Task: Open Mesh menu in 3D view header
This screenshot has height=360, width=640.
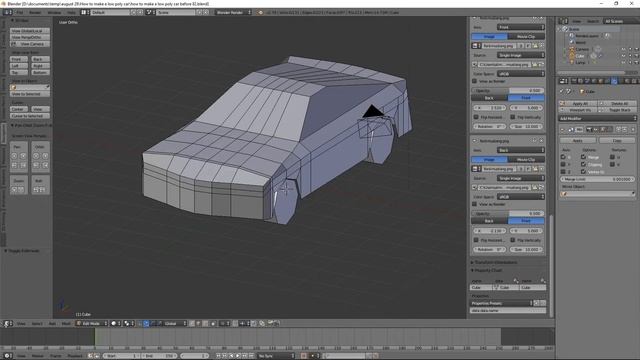Action: 66,323
